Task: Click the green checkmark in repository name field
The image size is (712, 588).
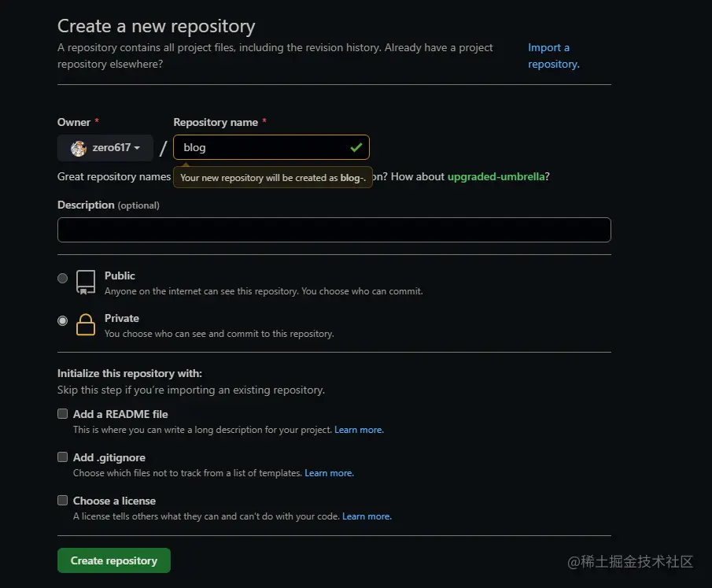Action: (x=356, y=147)
